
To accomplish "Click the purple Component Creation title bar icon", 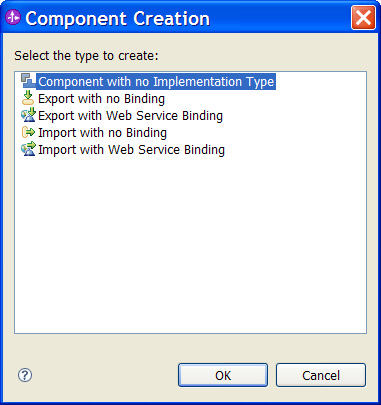I will (x=13, y=17).
